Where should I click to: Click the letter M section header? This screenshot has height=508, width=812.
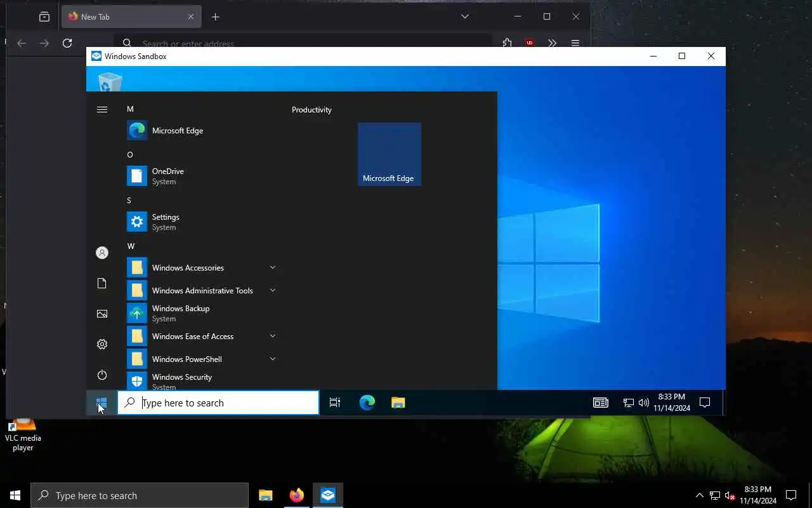pyautogui.click(x=130, y=109)
